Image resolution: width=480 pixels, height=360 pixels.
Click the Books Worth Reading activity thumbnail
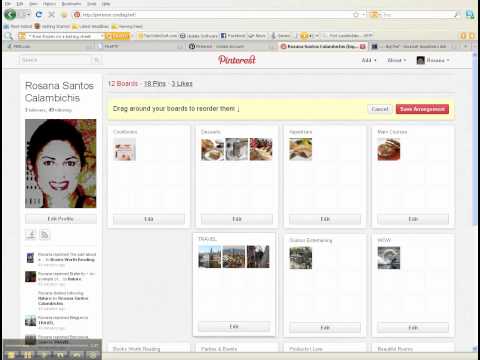(30, 258)
